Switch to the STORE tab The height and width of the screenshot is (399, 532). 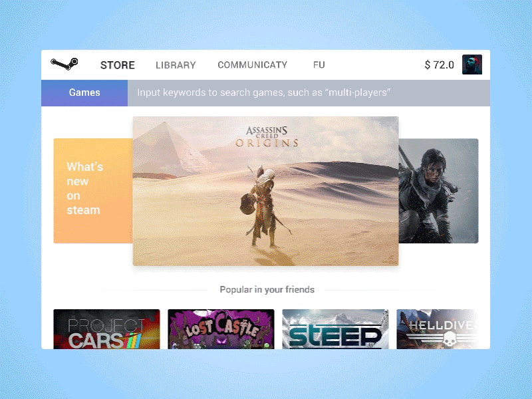pos(118,65)
